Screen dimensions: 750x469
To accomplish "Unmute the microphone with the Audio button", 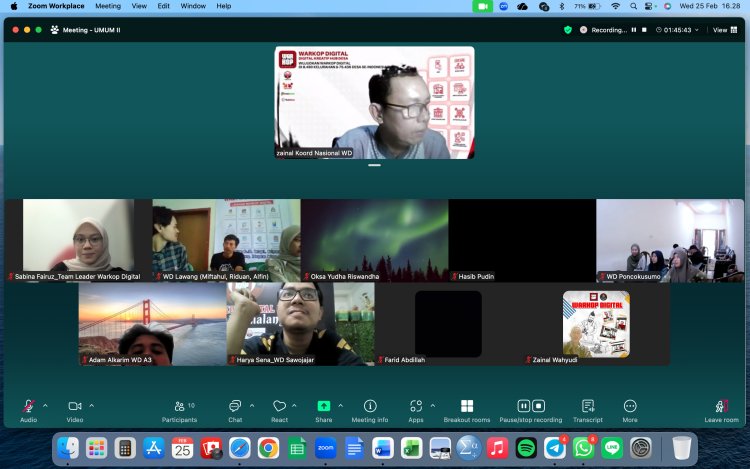I will (x=29, y=407).
